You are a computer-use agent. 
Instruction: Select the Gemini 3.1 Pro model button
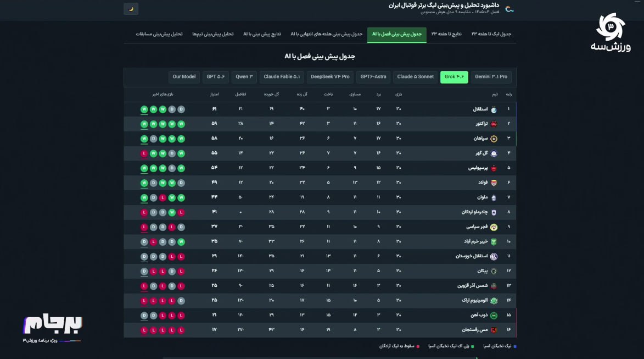click(491, 77)
